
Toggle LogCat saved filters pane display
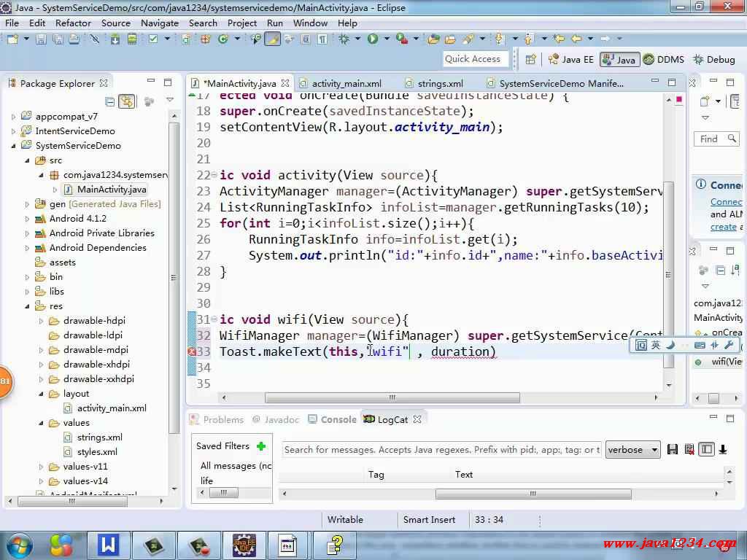[706, 449]
